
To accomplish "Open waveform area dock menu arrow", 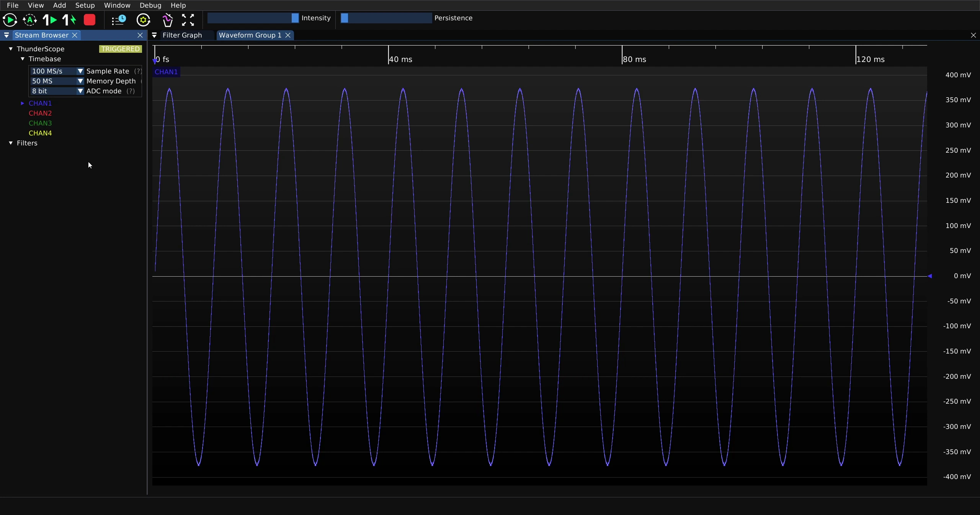I will 154,35.
